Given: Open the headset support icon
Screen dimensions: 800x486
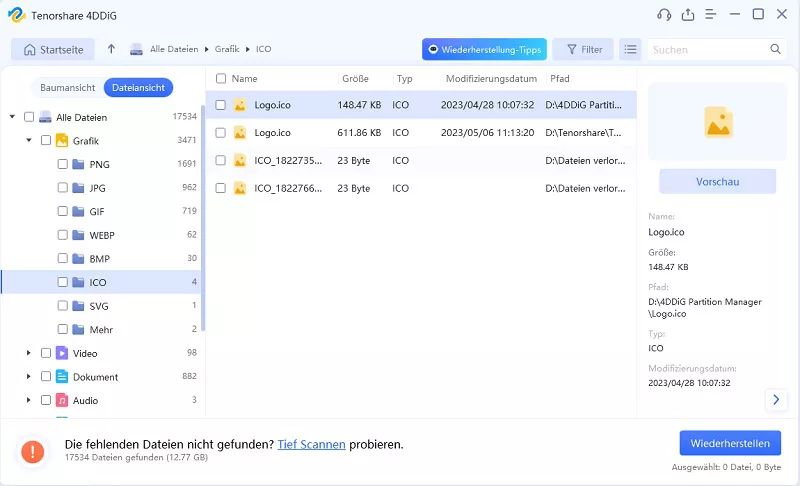Looking at the screenshot, I should (664, 15).
